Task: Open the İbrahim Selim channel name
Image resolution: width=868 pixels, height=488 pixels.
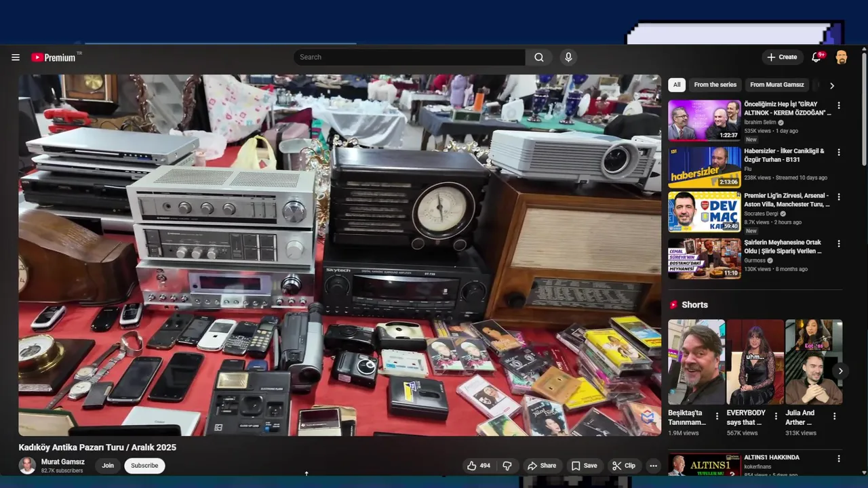Action: click(x=760, y=123)
